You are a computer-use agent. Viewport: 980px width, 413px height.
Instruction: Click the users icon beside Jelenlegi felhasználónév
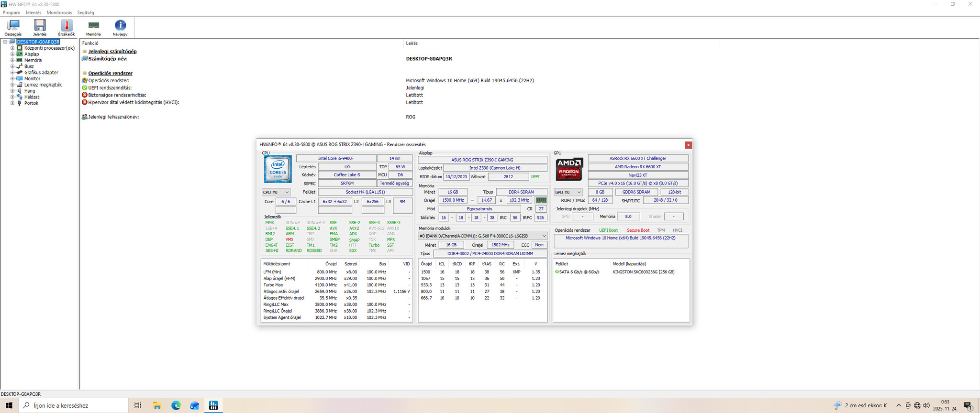[85, 117]
